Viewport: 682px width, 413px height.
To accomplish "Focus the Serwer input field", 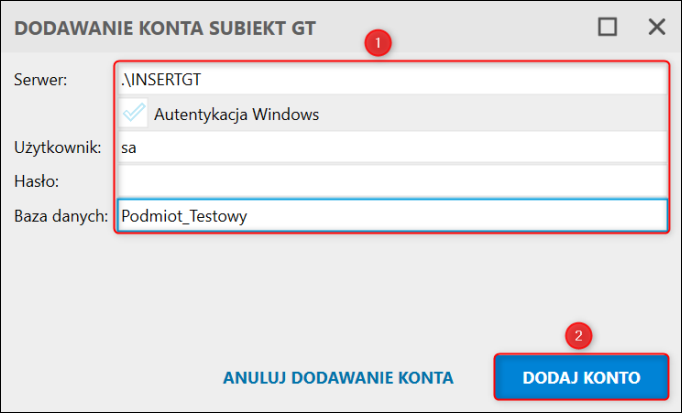I will coord(392,80).
